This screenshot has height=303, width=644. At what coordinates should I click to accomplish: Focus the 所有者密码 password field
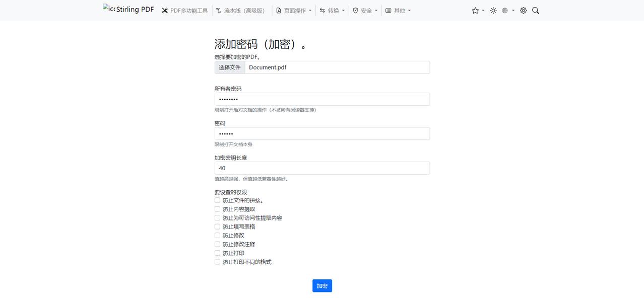point(322,99)
